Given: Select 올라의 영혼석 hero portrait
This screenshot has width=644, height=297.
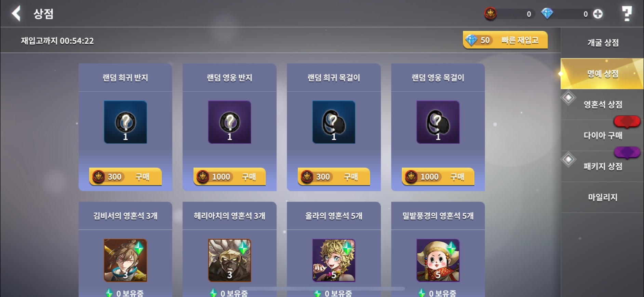Looking at the screenshot, I should 334,260.
